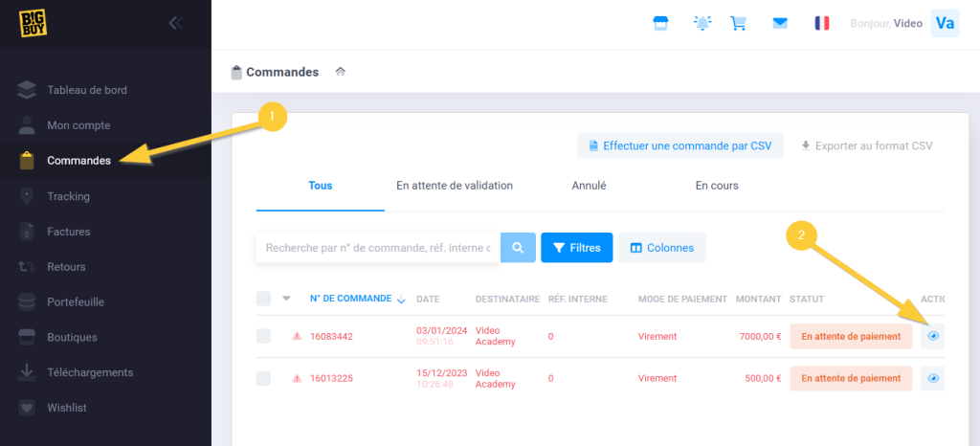This screenshot has height=446, width=980.
Task: Open the notifications alert icon
Action: click(702, 23)
